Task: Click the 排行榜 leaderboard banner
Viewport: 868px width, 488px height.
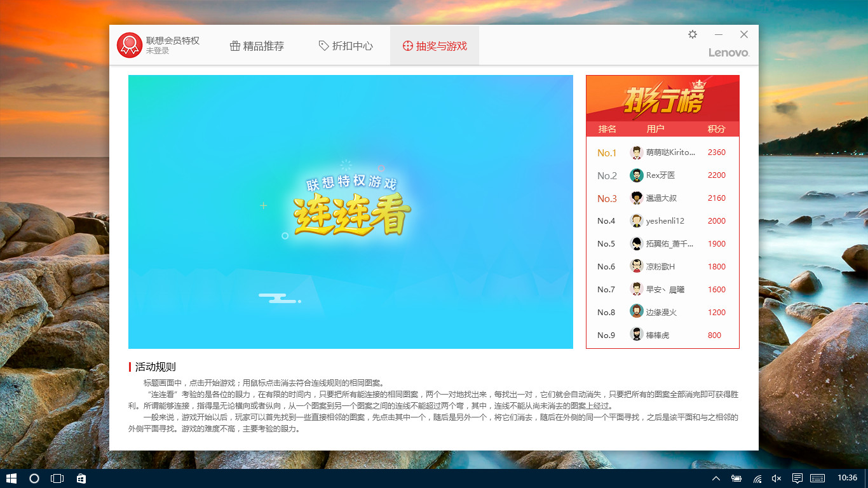Action: 663,98
